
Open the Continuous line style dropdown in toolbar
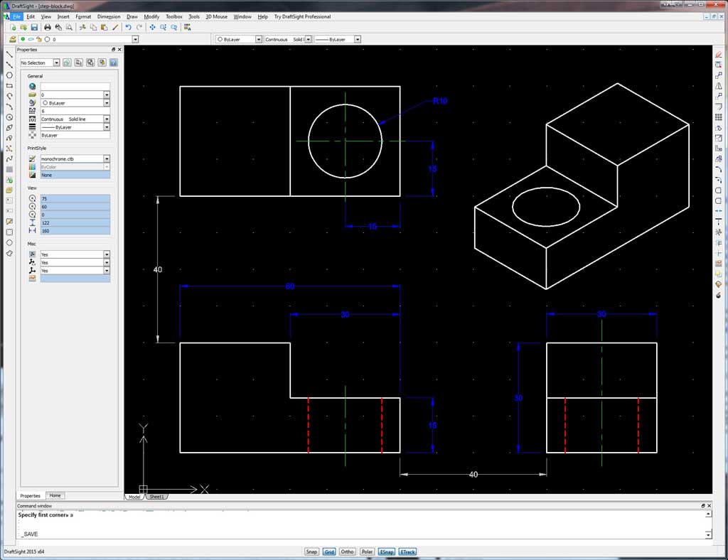click(308, 39)
